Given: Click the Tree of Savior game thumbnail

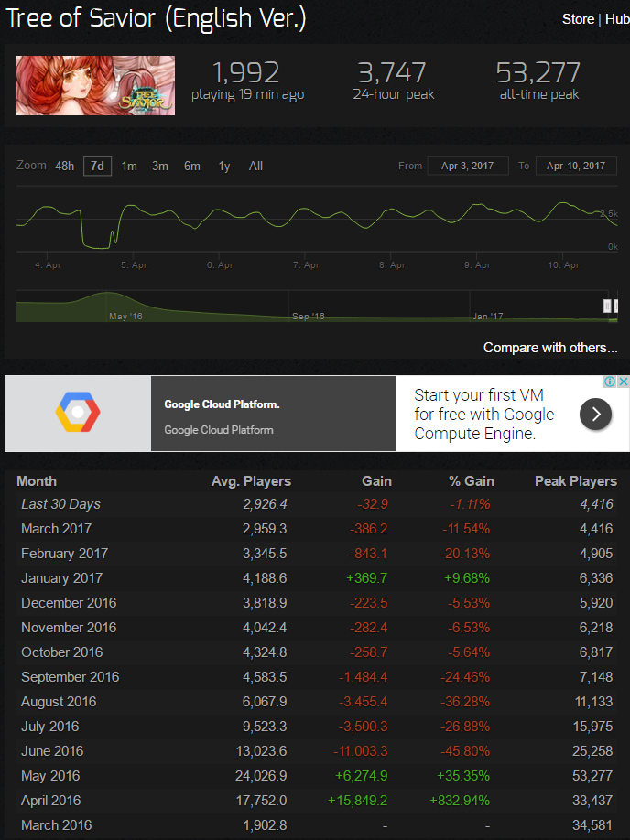Looking at the screenshot, I should (95, 85).
